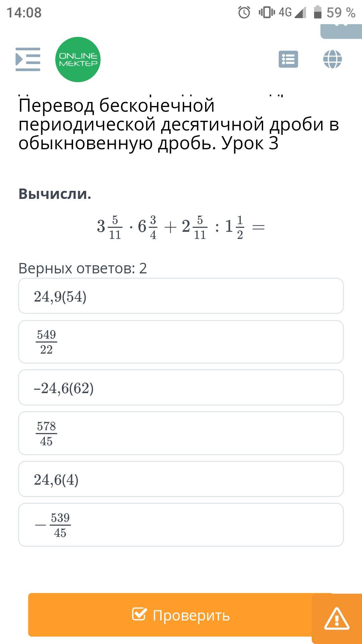Tap the battery status icon
The width and height of the screenshot is (362, 644).
317,13
